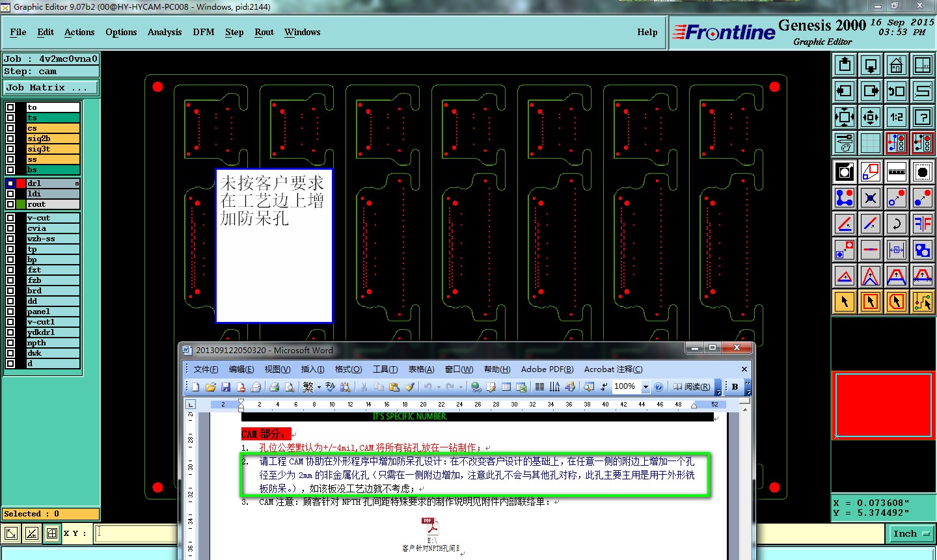Click the Word Help question mark icon
Screen dimensions: 937x560
pos(659,387)
